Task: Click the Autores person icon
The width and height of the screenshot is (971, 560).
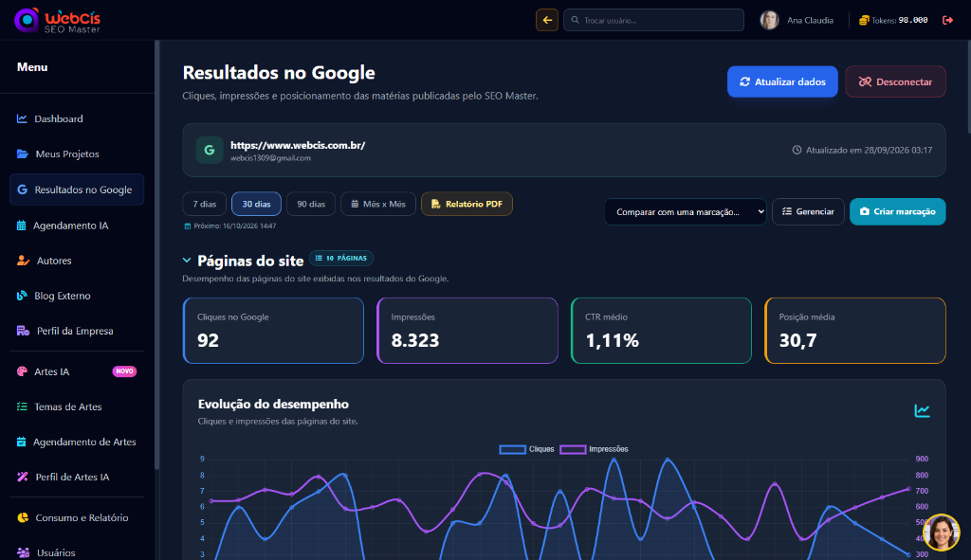Action: pyautogui.click(x=23, y=261)
